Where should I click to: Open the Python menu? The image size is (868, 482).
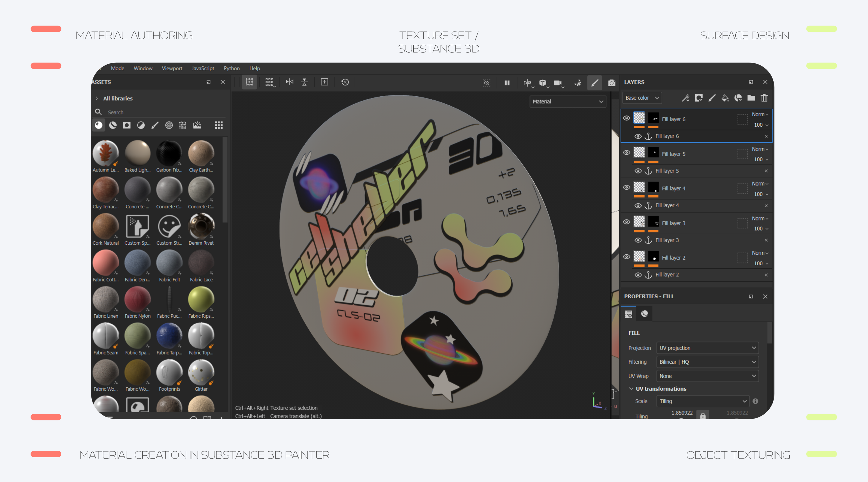click(231, 68)
